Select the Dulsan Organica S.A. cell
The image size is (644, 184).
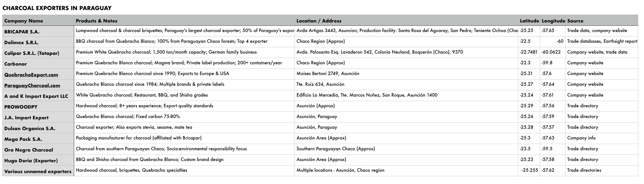click(38, 128)
